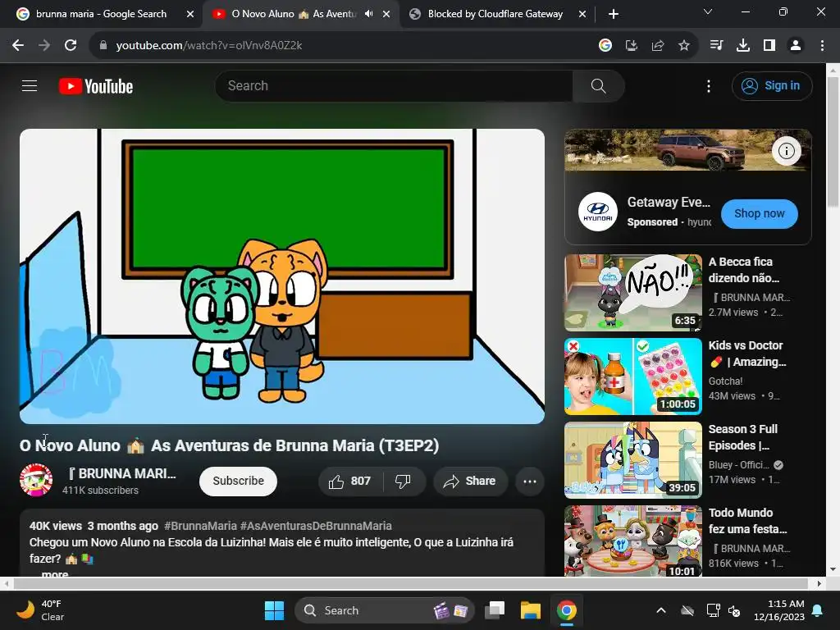Show hidden system tray icons
This screenshot has height=630, width=840.
(x=661, y=610)
